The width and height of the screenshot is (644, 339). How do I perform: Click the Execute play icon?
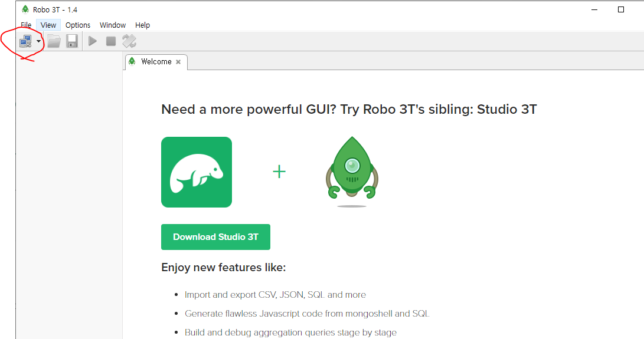(x=93, y=41)
